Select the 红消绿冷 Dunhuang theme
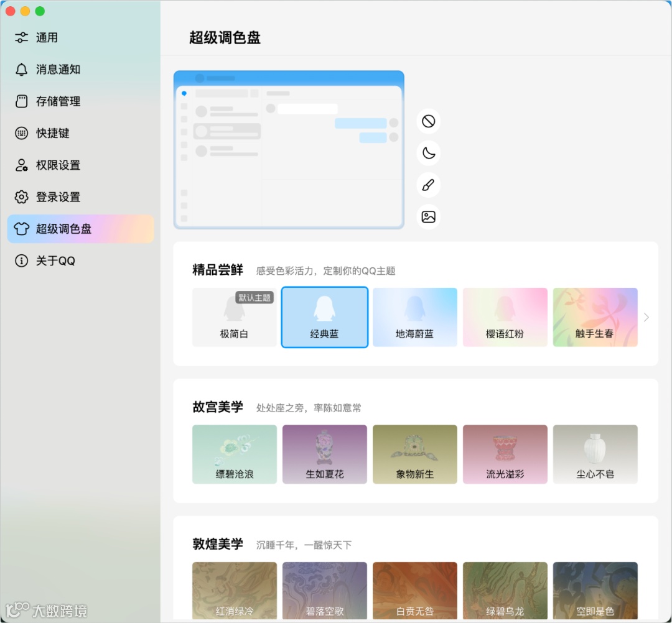Screen dimensions: 672x623 click(x=235, y=591)
